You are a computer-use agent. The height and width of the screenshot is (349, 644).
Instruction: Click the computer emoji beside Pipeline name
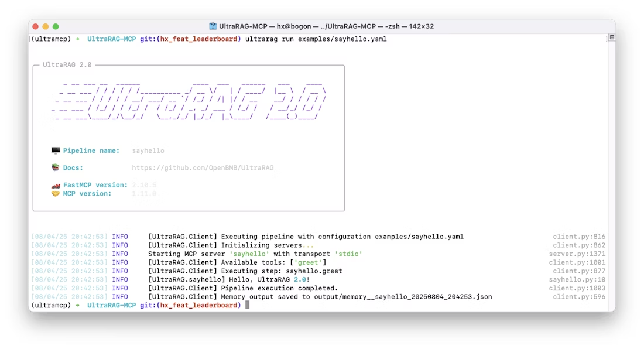coord(56,151)
